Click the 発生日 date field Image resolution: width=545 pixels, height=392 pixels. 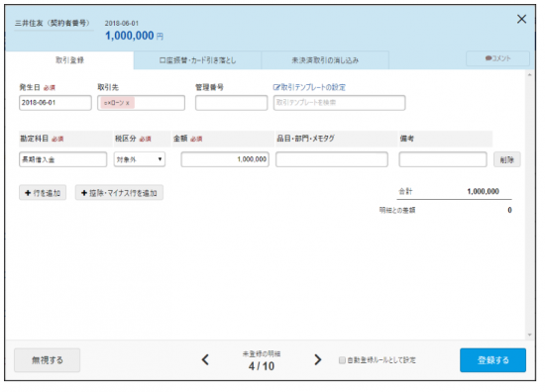pyautogui.click(x=55, y=103)
